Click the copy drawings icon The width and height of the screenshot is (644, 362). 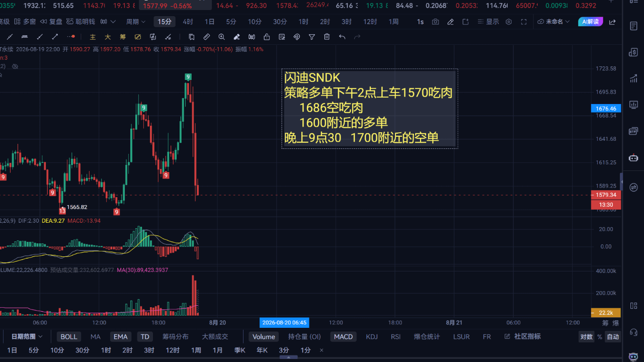click(x=191, y=37)
